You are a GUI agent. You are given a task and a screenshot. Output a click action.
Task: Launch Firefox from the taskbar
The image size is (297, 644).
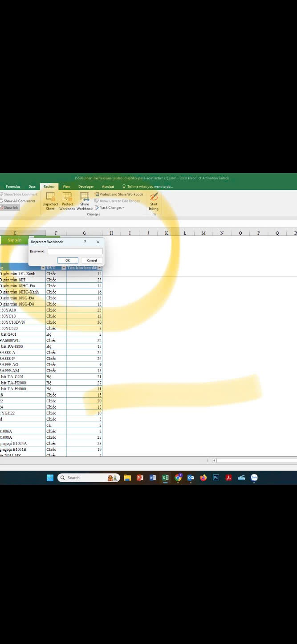pyautogui.click(x=203, y=478)
